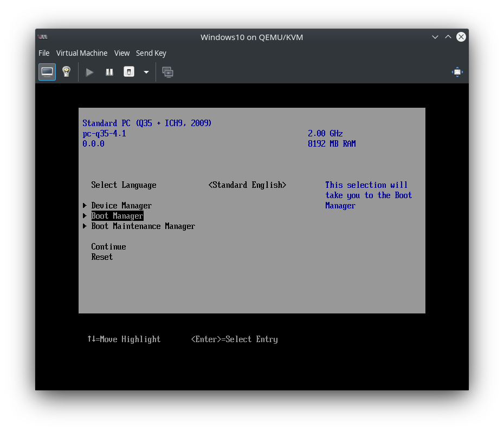
Task: Open the Virtual Machine menu
Action: click(x=82, y=53)
